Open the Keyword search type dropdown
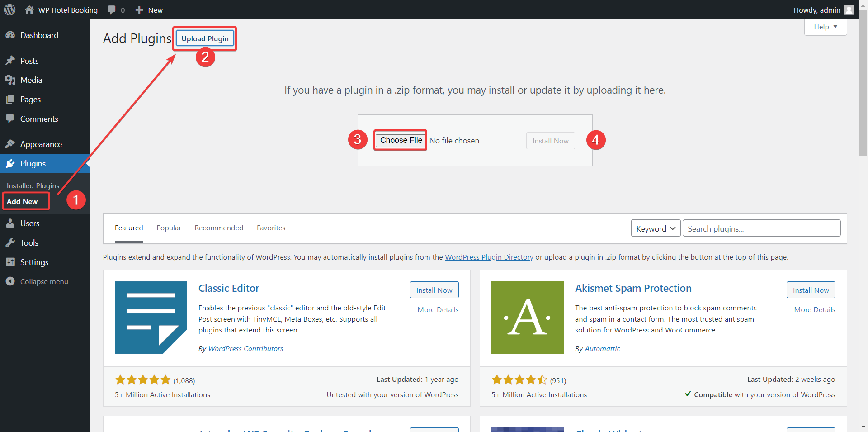Screen dimensions: 868x432 pyautogui.click(x=656, y=228)
